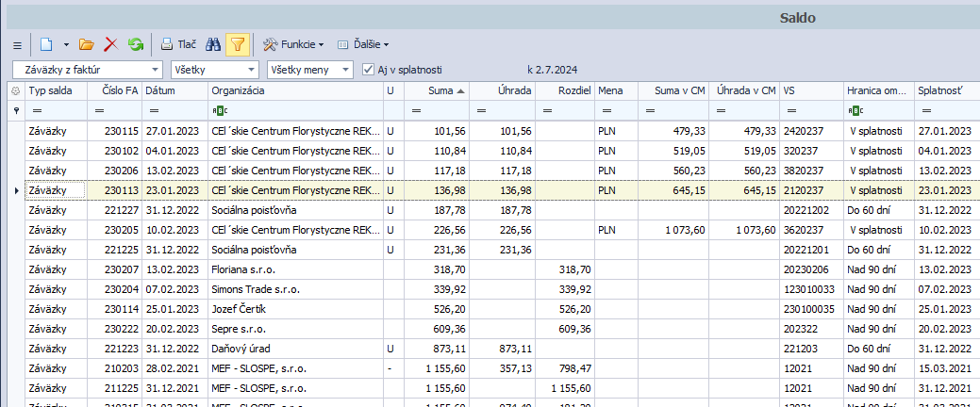Click the binoculars search icon
Viewport: 980px width, 407px height.
[x=214, y=44]
